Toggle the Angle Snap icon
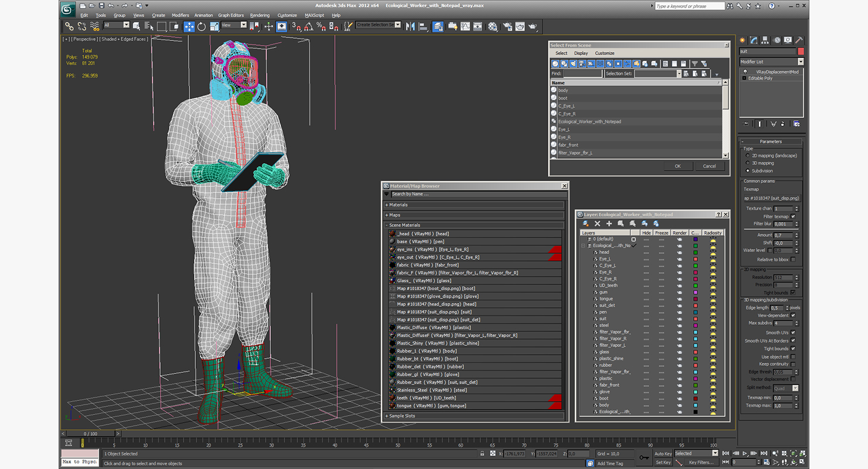Image resolution: width=868 pixels, height=469 pixels. coord(309,26)
